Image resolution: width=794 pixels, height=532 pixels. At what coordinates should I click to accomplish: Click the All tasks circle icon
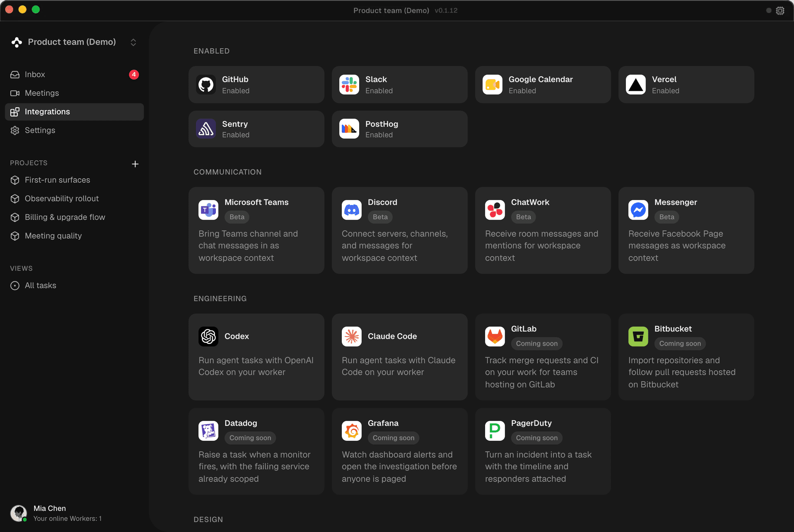click(x=15, y=286)
